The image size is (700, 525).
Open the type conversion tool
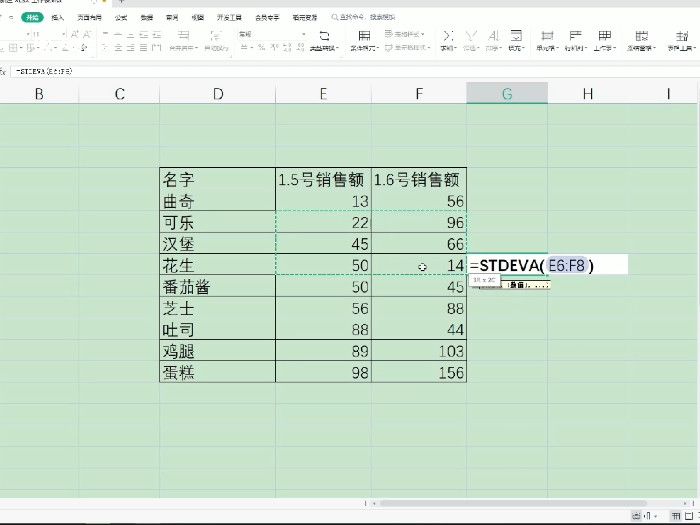(325, 41)
